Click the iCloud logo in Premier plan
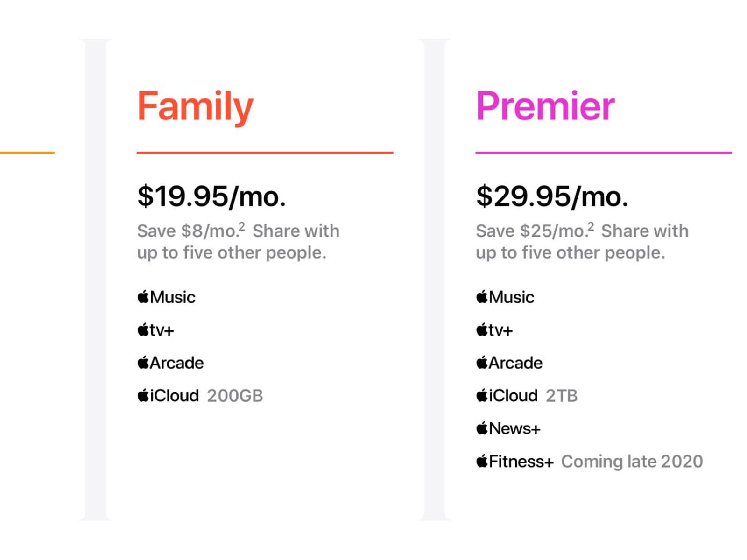This screenshot has height=560, width=747. tap(507, 396)
